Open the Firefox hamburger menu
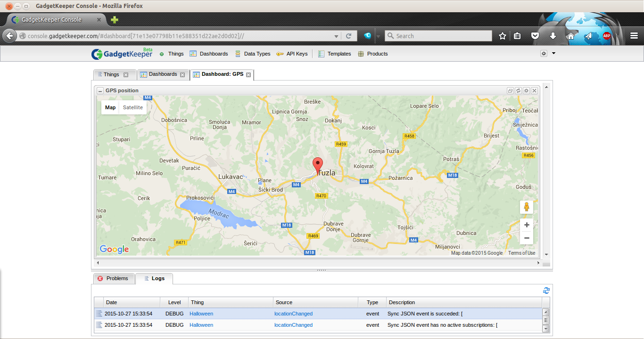This screenshot has width=644, height=339. pos(635,36)
